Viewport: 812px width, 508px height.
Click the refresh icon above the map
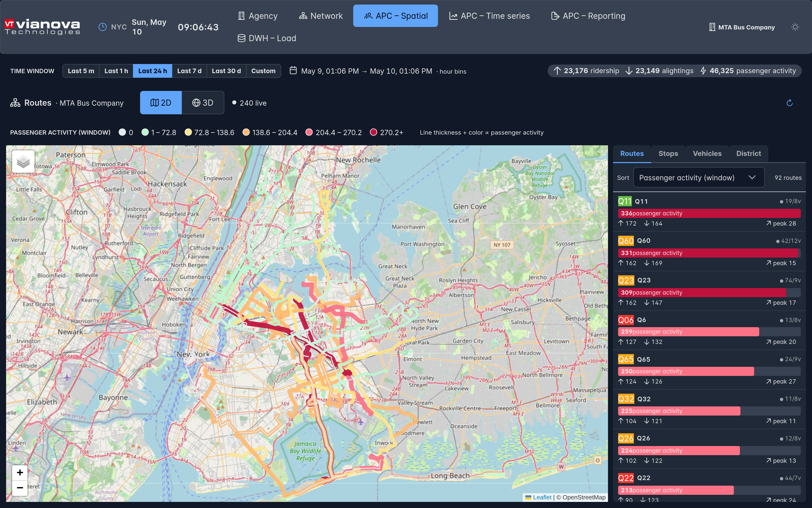point(789,103)
